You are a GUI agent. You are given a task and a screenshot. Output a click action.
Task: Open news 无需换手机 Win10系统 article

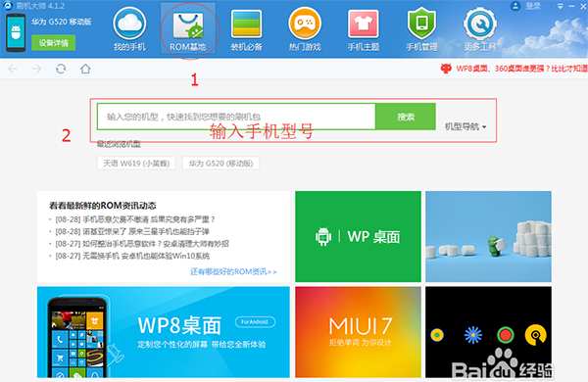[132, 256]
